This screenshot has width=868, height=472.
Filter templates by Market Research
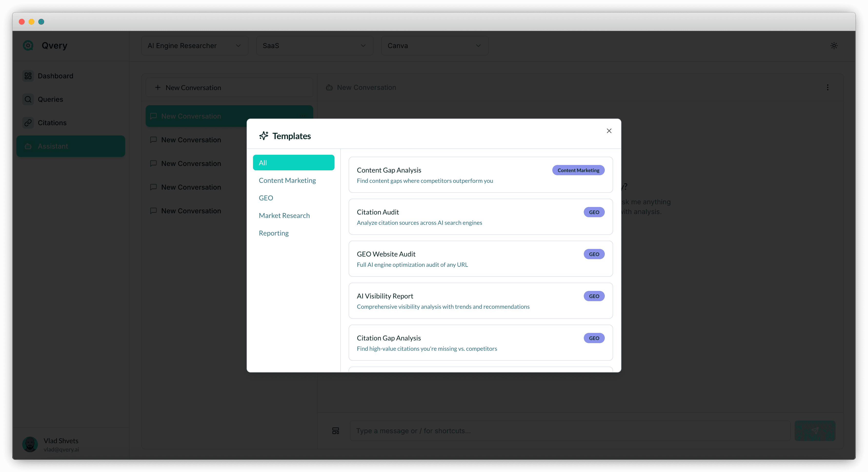[x=284, y=215]
